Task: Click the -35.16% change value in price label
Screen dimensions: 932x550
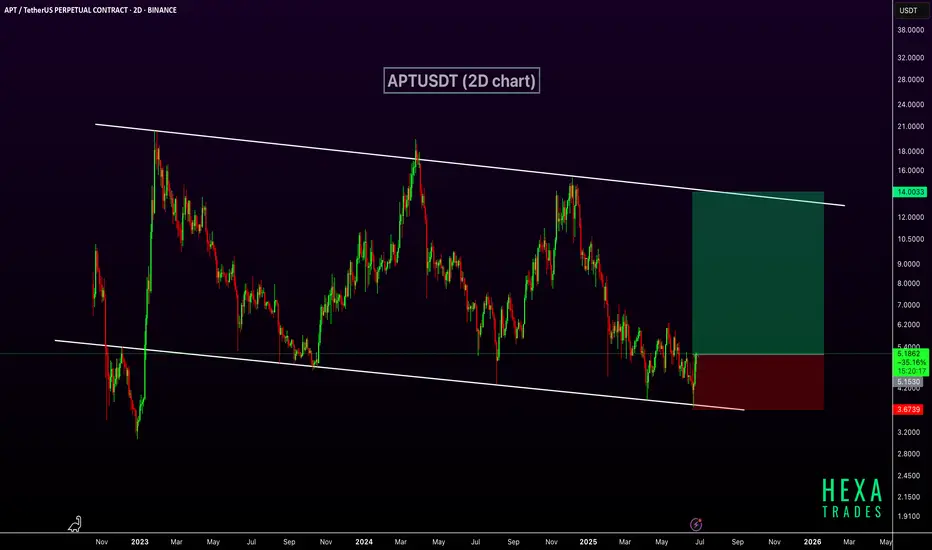Action: coord(912,362)
